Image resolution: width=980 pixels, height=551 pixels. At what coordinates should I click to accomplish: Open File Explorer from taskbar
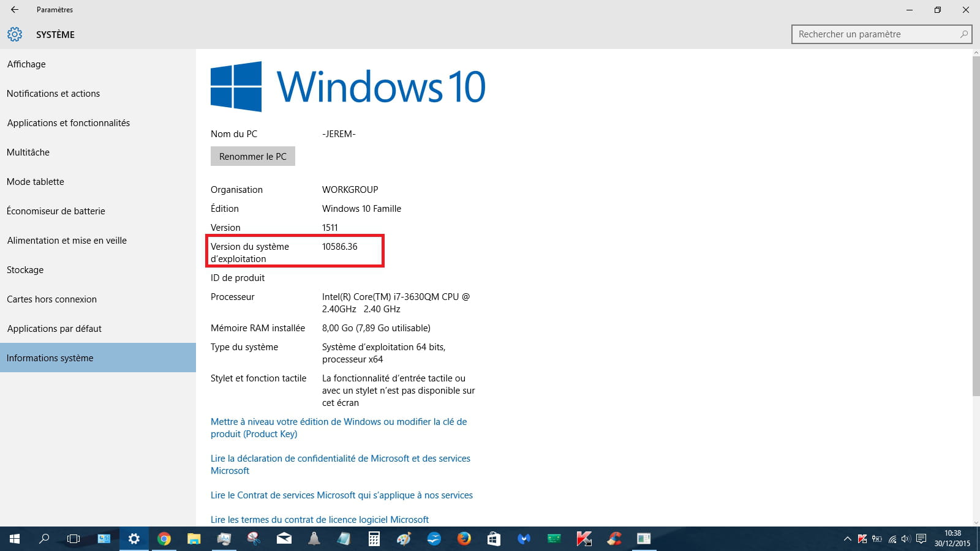[194, 539]
